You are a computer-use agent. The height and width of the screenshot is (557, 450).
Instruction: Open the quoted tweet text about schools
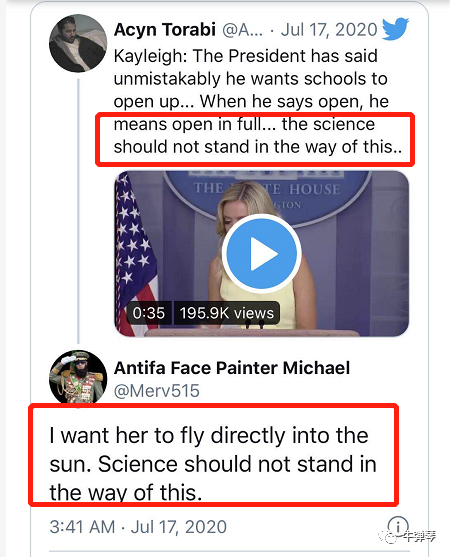pyautogui.click(x=257, y=101)
